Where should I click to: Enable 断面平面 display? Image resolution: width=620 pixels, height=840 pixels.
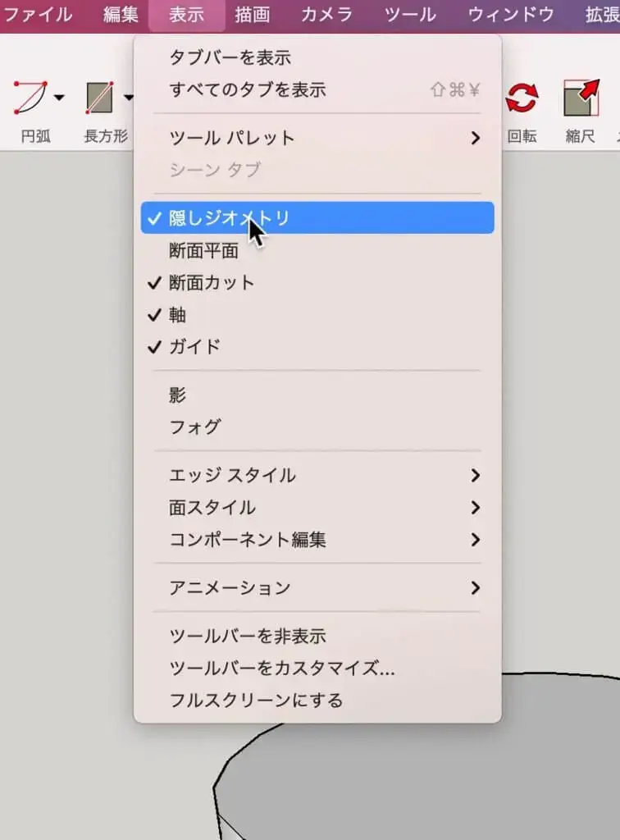point(317,250)
